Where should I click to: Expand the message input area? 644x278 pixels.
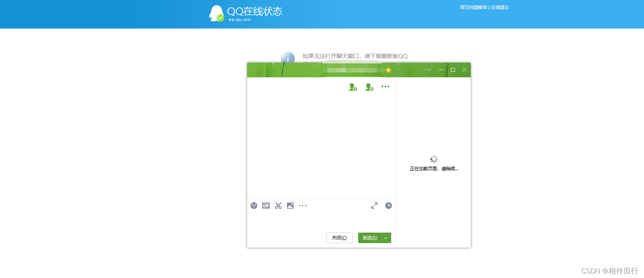point(374,206)
